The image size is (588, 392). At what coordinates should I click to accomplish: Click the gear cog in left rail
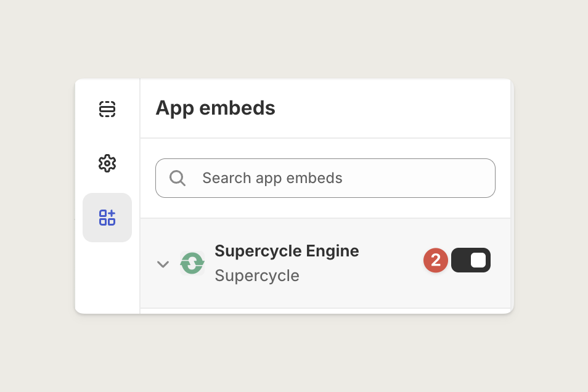107,163
